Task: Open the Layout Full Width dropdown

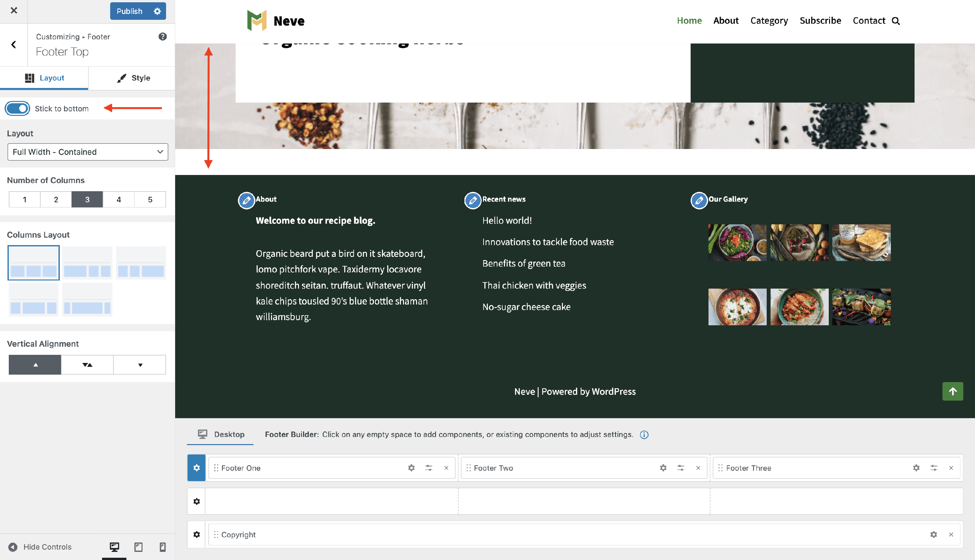Action: click(88, 152)
